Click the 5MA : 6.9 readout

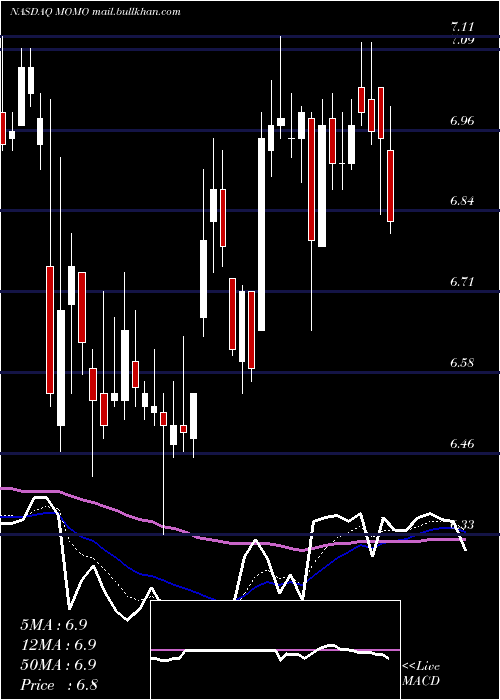tap(54, 625)
